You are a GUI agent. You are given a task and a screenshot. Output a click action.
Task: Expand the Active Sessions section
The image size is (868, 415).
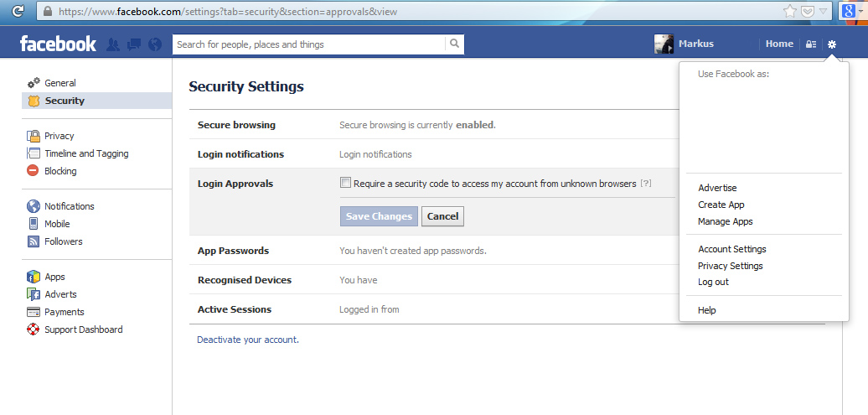(235, 309)
